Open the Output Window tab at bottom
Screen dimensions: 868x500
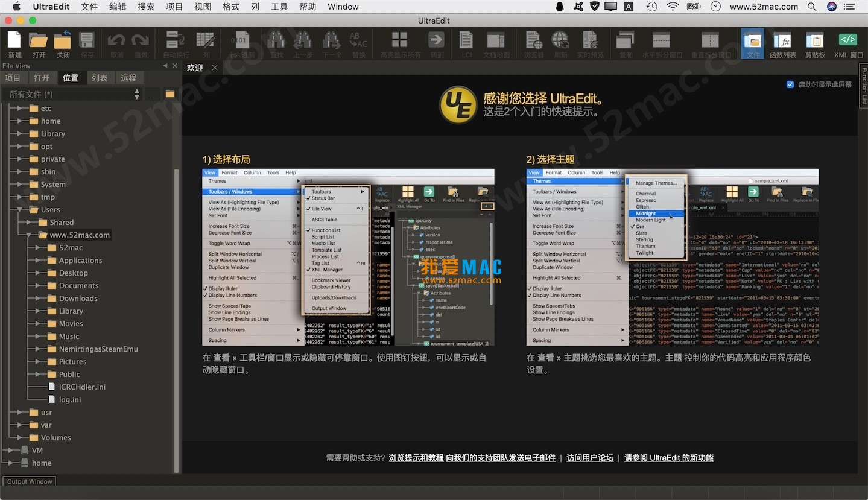click(x=30, y=481)
